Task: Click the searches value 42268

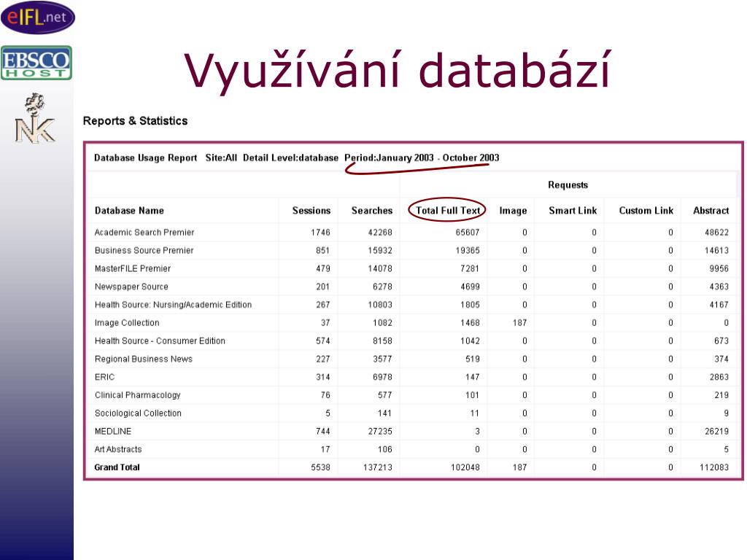Action: 380,233
